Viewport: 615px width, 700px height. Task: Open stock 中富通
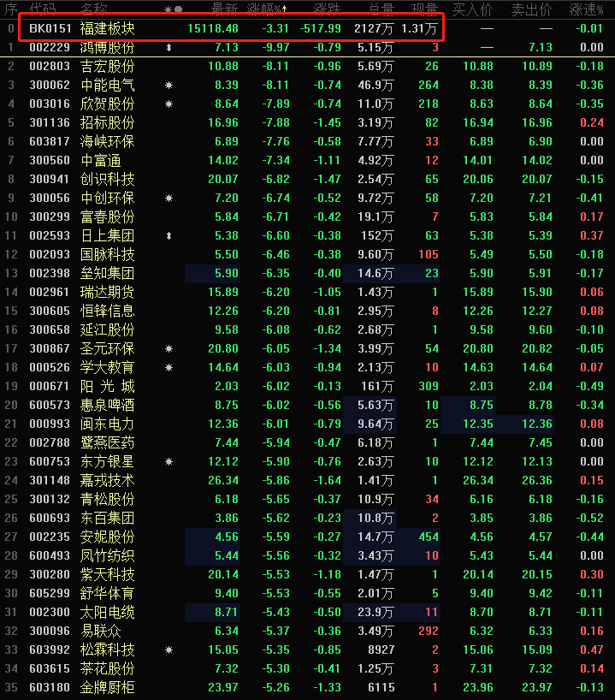[x=100, y=160]
